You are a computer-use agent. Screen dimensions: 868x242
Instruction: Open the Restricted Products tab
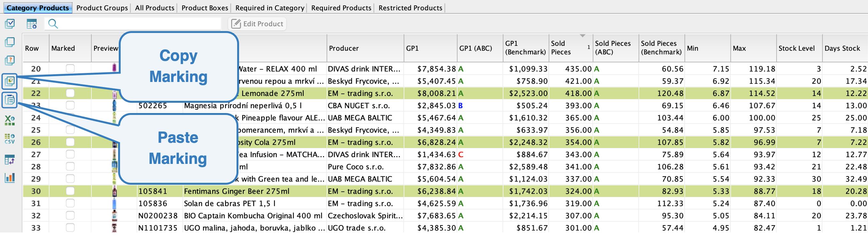(x=410, y=8)
